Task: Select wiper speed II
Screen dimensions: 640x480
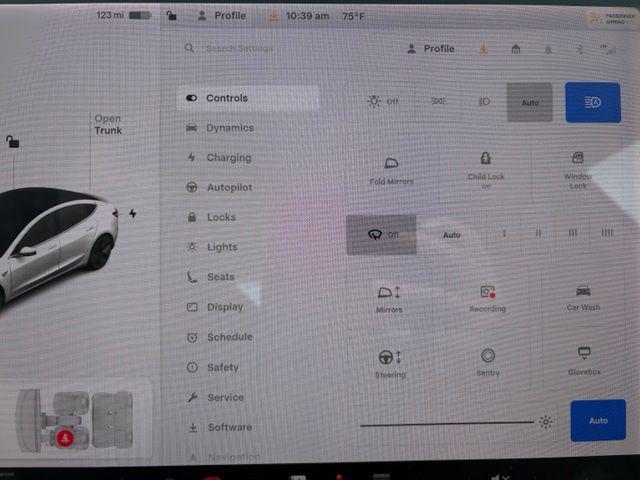Action: [x=538, y=233]
